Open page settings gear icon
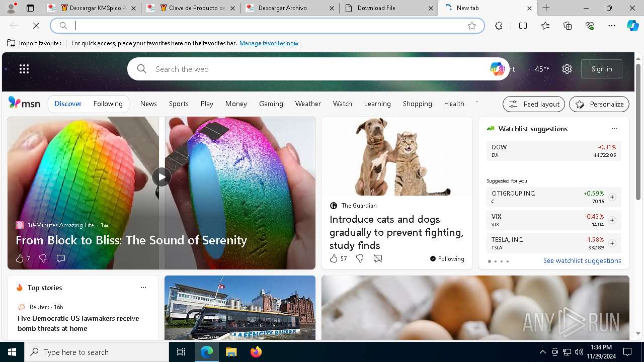 pos(567,69)
